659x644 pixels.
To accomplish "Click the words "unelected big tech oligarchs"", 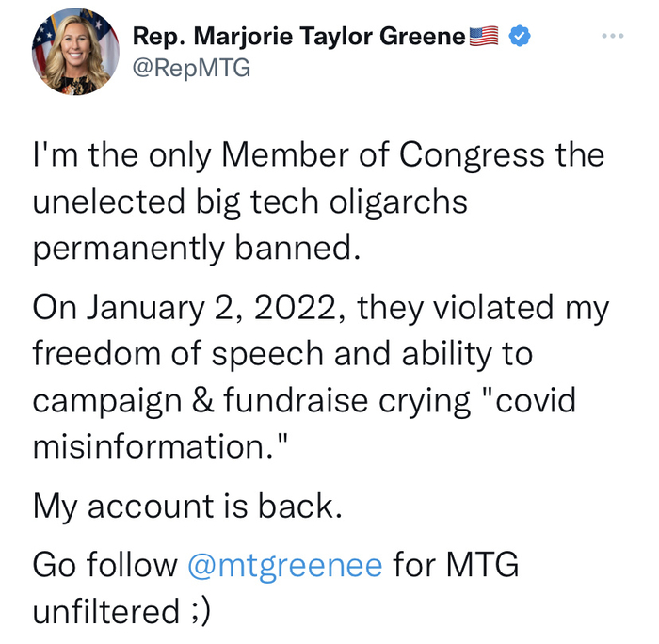I will (249, 201).
